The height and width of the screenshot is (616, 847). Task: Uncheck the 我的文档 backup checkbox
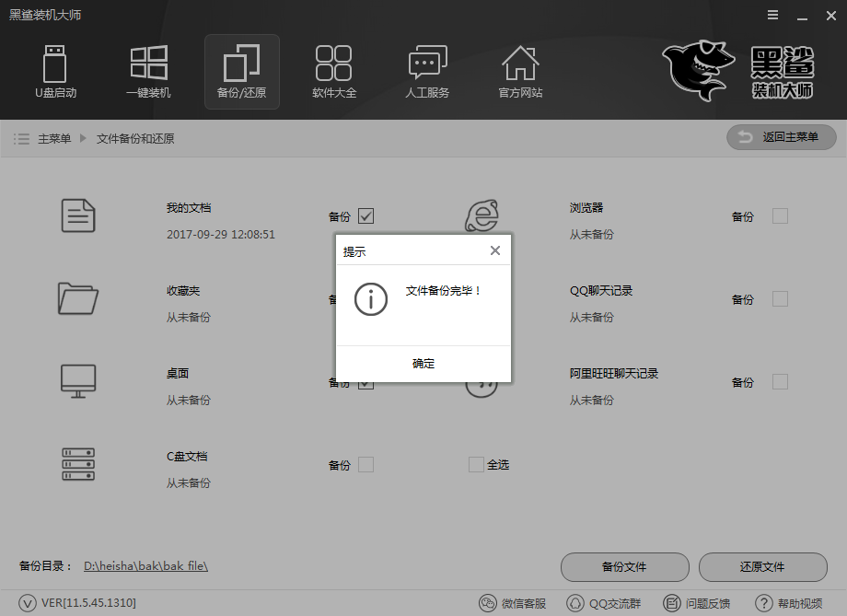(x=365, y=215)
